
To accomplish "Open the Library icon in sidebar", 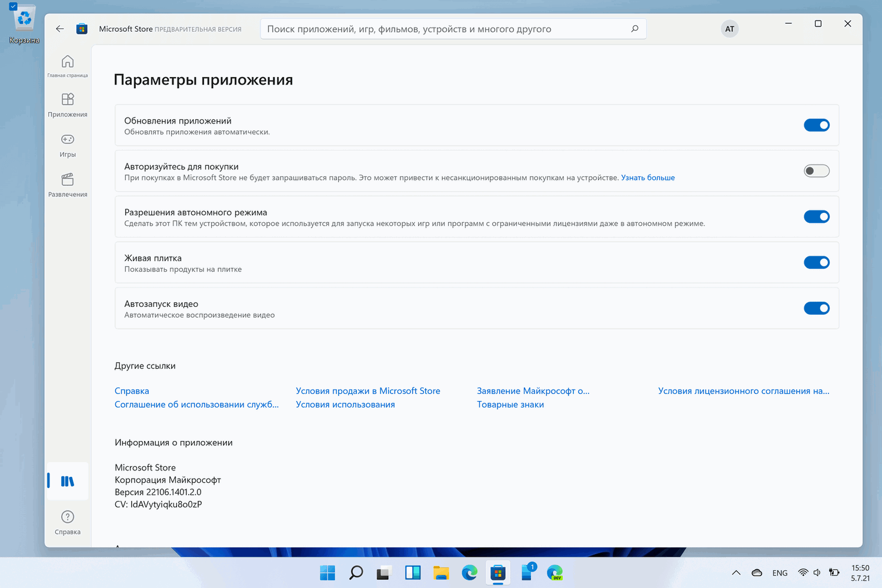I will 68,481.
